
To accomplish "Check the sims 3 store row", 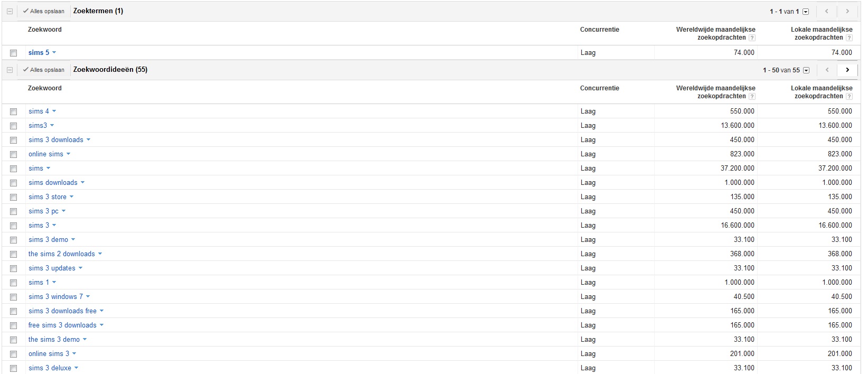I will pyautogui.click(x=14, y=197).
